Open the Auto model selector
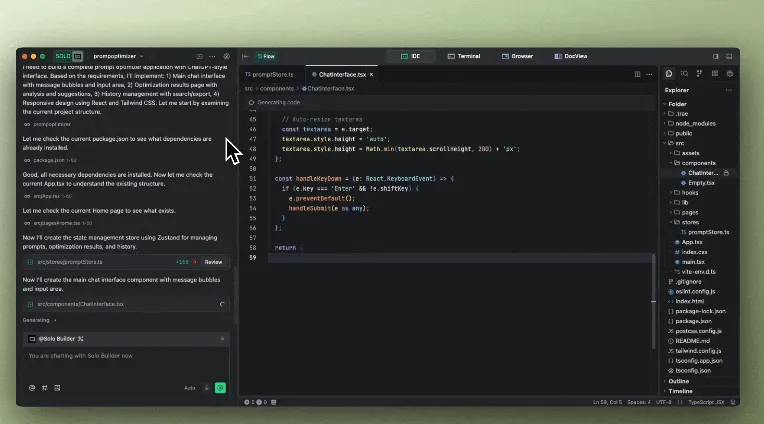This screenshot has width=764, height=424. [x=190, y=388]
